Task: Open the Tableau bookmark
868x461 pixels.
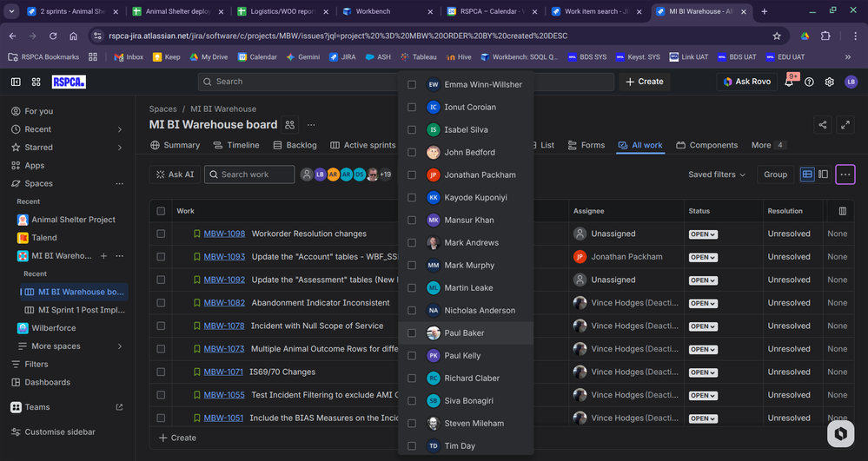Action: click(419, 57)
